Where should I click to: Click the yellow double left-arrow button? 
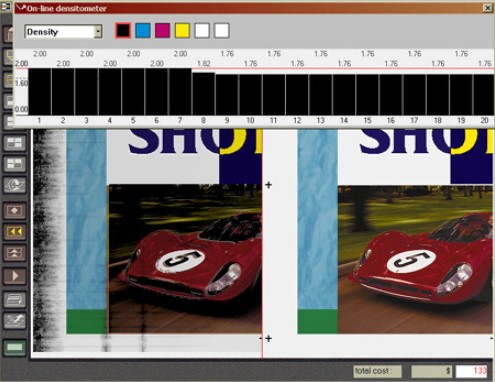[x=14, y=231]
